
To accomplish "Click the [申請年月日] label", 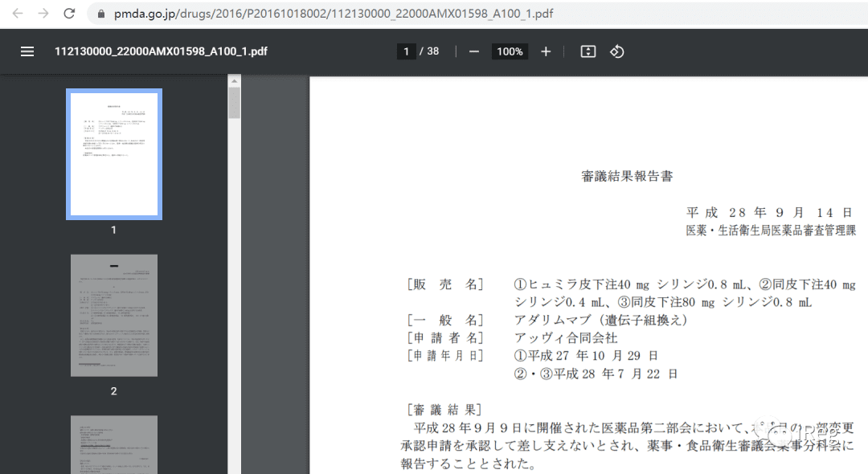I will [445, 356].
